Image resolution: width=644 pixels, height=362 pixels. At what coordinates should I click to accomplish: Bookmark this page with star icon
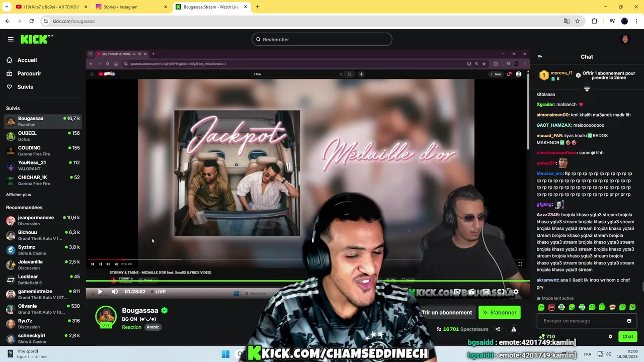[x=578, y=21]
